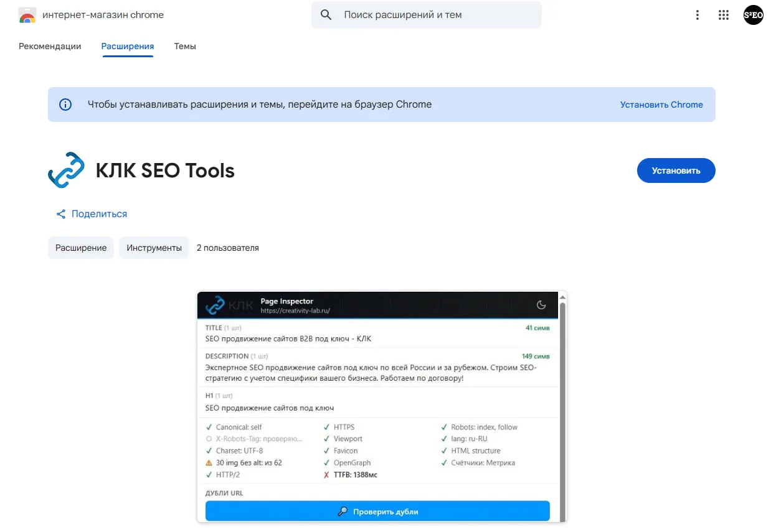Click the H1 section label

[x=209, y=396]
